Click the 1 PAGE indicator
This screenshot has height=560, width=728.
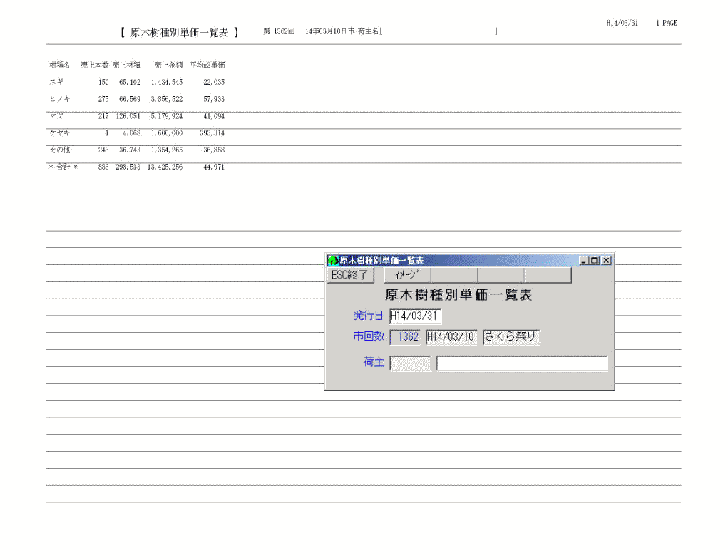667,23
